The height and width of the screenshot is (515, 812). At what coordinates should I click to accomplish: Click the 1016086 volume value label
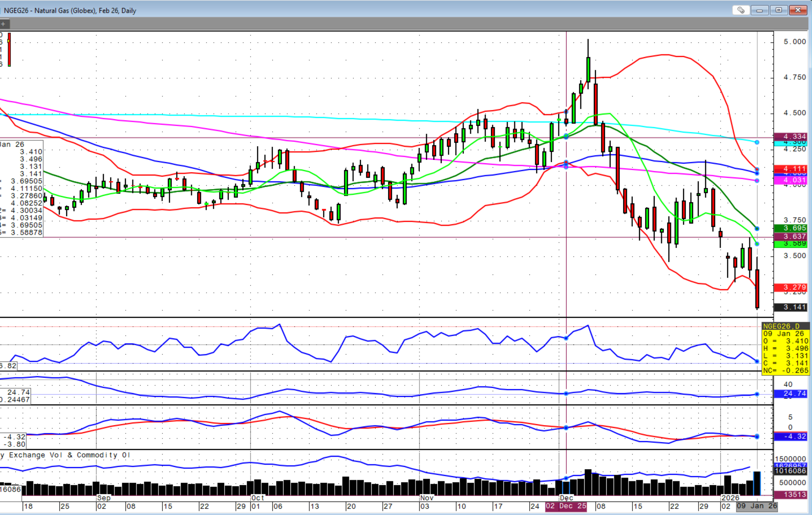(790, 471)
